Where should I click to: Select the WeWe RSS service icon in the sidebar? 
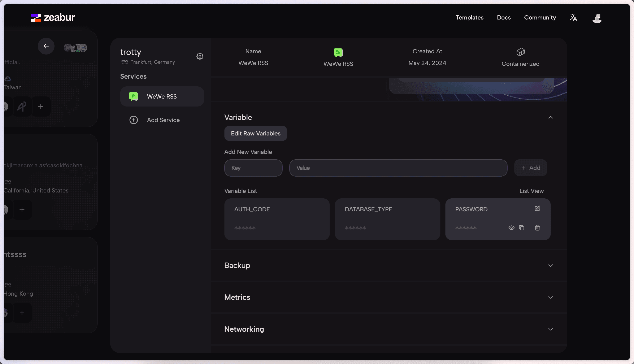coord(134,96)
